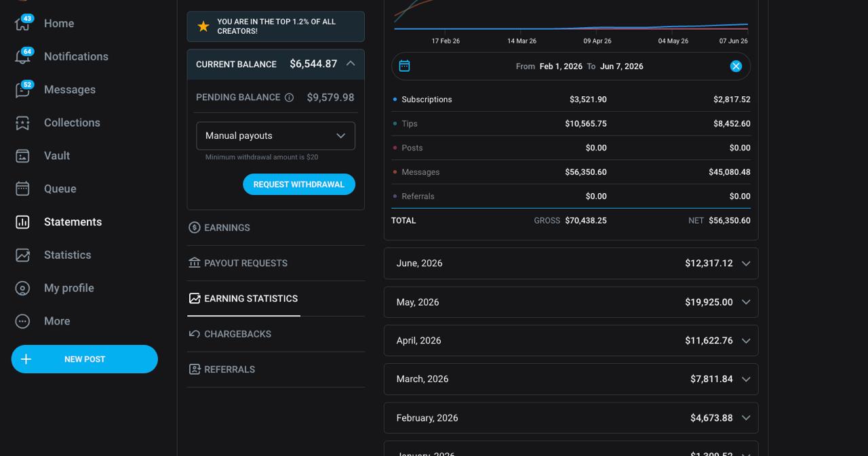Image resolution: width=868 pixels, height=456 pixels.
Task: Open the Collections bookmark icon
Action: (x=22, y=123)
